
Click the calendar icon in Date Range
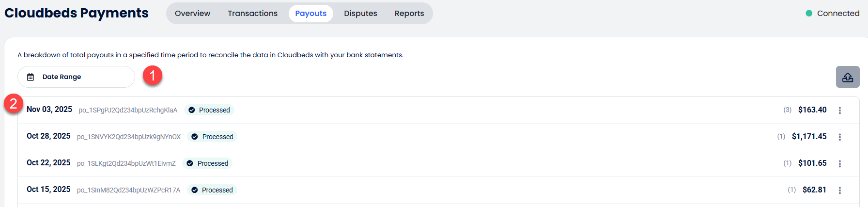click(31, 77)
